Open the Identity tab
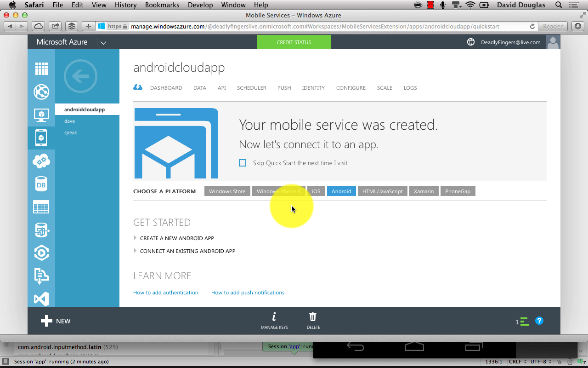The width and height of the screenshot is (588, 368). (x=313, y=88)
